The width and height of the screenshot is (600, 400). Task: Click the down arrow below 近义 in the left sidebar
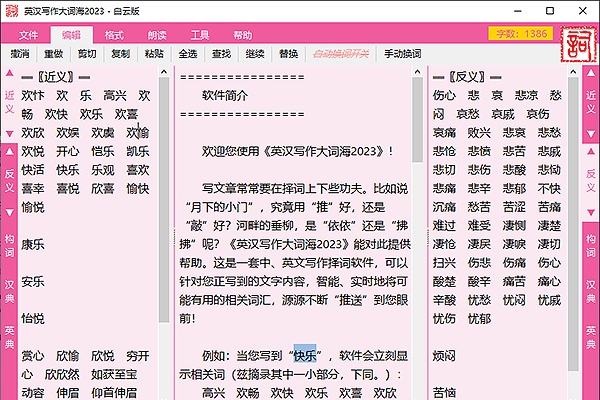pyautogui.click(x=10, y=134)
